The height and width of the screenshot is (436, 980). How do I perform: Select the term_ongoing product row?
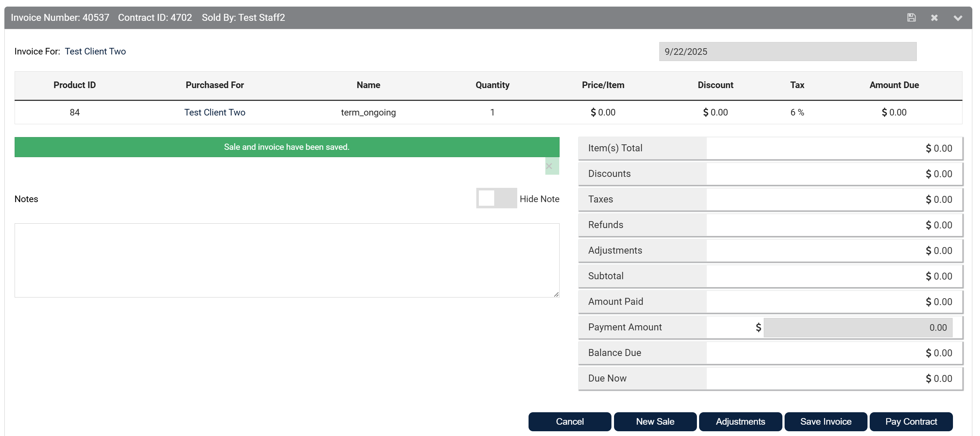[368, 112]
